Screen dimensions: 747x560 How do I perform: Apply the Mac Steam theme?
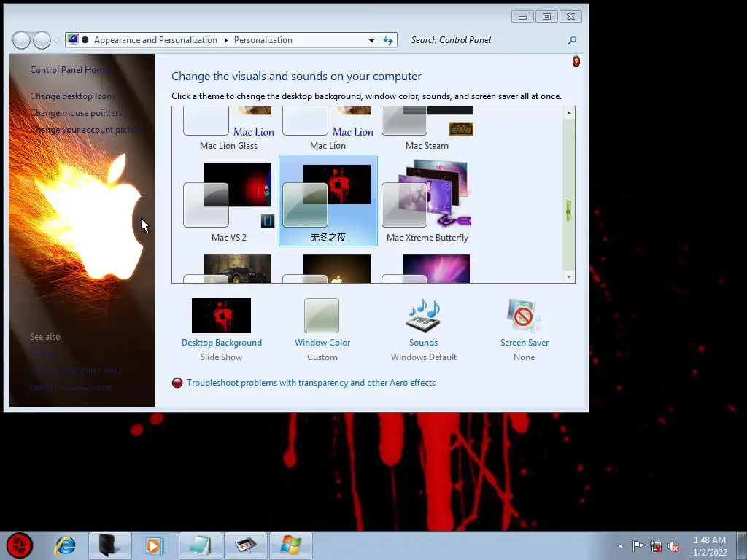coord(427,129)
